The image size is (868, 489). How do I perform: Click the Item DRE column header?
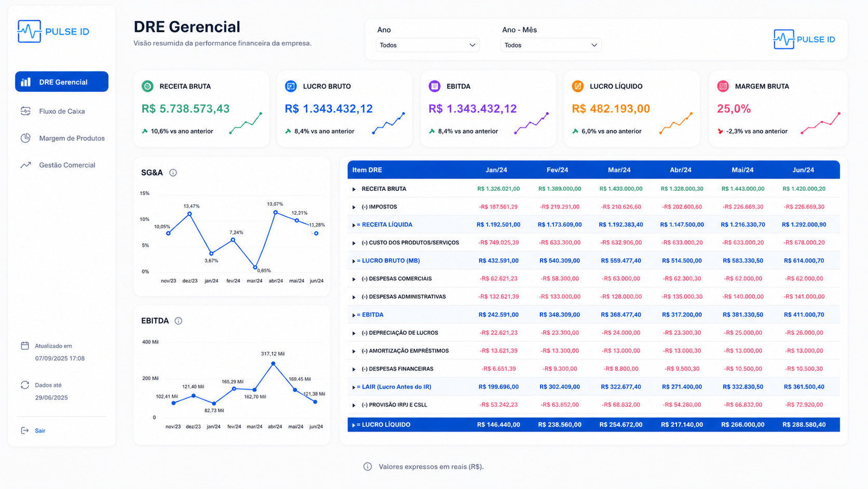[x=367, y=170]
